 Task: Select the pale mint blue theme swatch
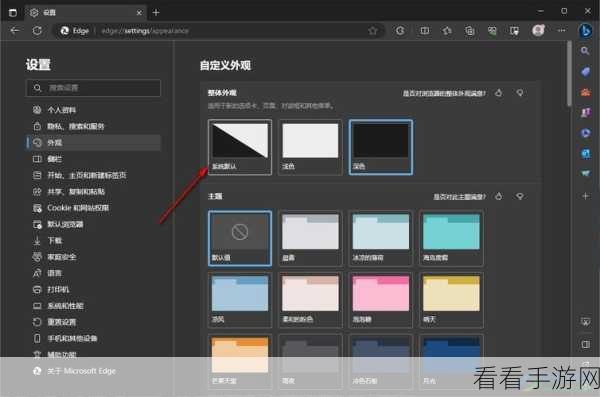tap(381, 238)
